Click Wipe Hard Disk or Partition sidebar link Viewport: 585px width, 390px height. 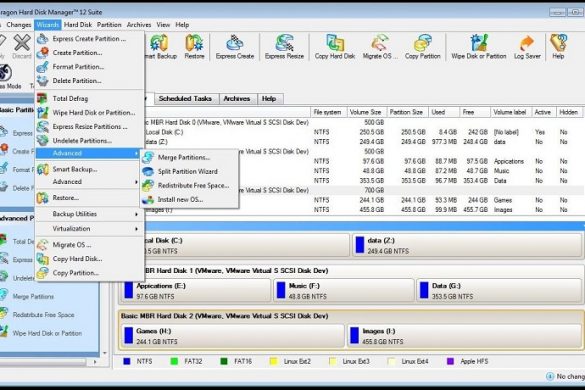pyautogui.click(x=47, y=333)
